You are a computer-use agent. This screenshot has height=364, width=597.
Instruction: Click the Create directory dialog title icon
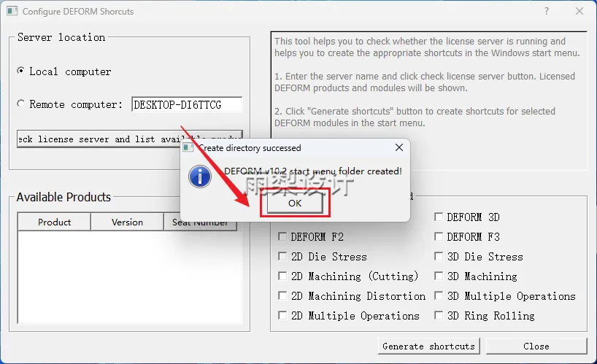coord(188,147)
